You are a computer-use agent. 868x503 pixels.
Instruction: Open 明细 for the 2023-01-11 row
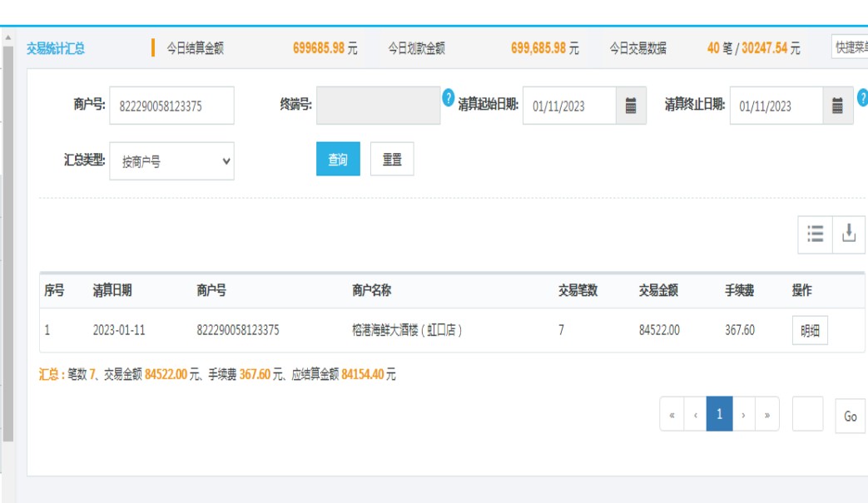click(810, 331)
